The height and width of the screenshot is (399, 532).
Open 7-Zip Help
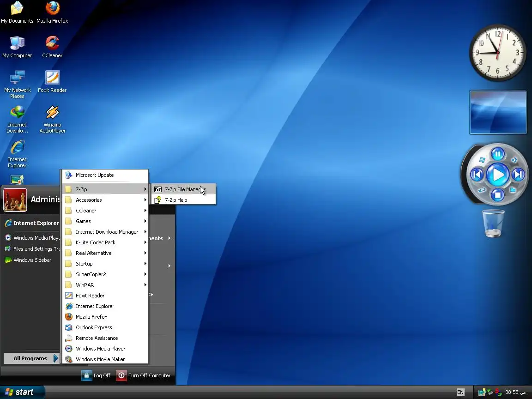tap(183, 200)
